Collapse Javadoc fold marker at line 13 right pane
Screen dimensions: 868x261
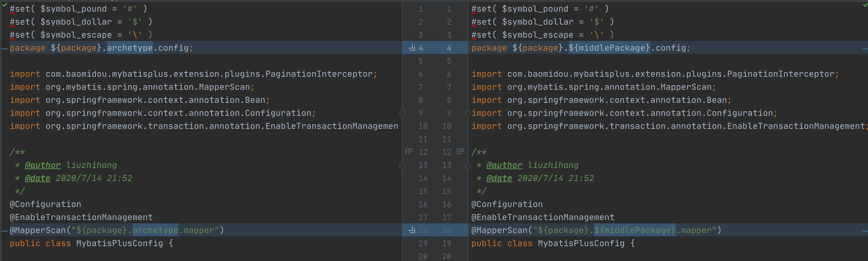coord(467,165)
